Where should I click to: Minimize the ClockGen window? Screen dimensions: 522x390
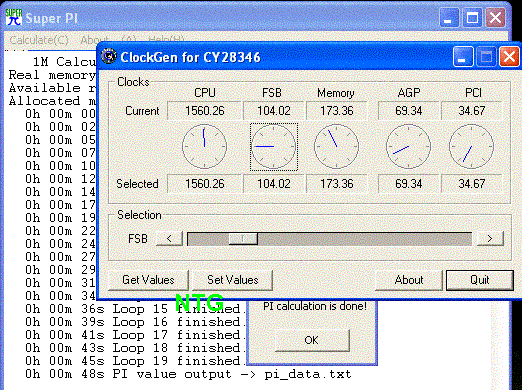point(463,57)
